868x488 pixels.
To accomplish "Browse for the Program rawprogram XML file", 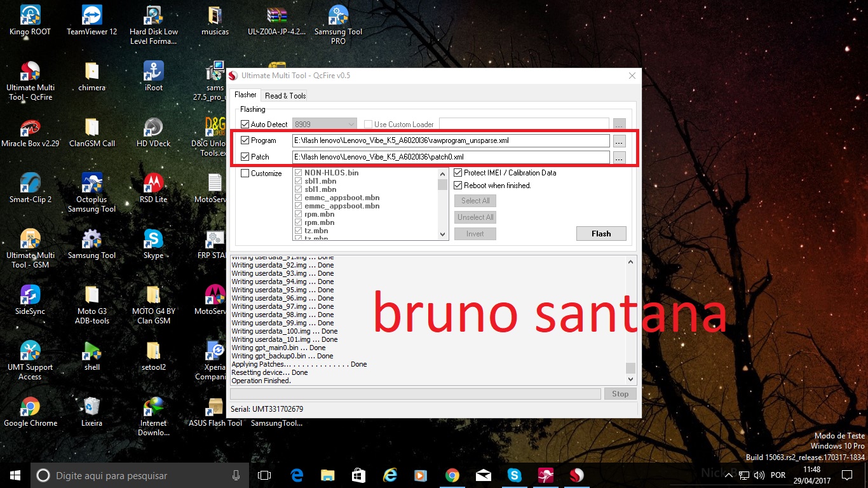I will coord(619,141).
